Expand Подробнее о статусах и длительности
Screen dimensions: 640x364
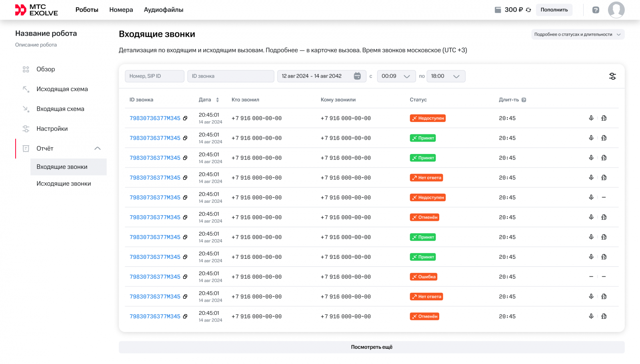[x=577, y=34]
